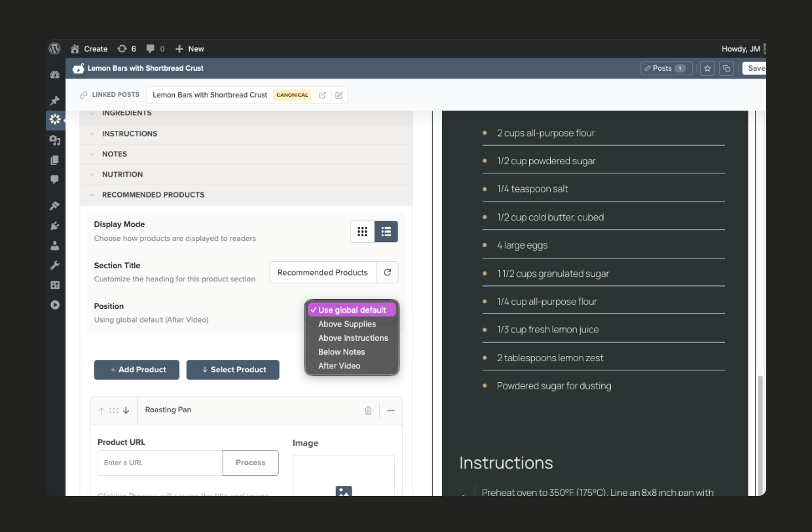Save the Lemon Bars post

[x=756, y=68]
